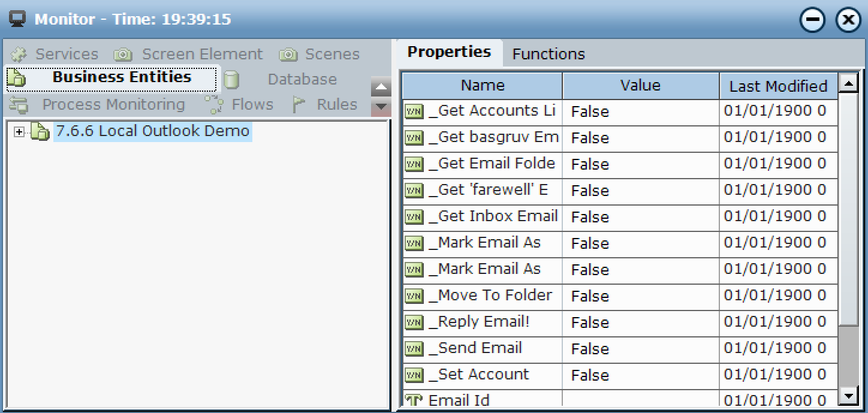Click the icon beside _Move To Folder property
This screenshot has width=868, height=413.
pos(414,296)
